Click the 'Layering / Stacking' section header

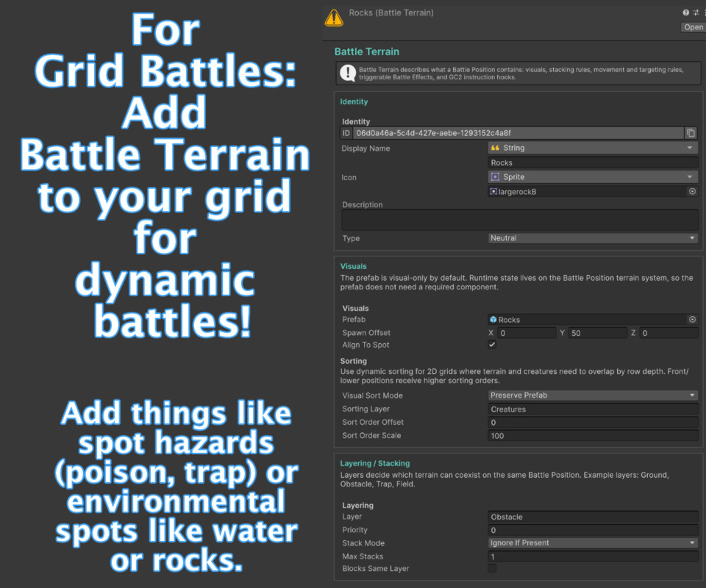[x=374, y=463]
